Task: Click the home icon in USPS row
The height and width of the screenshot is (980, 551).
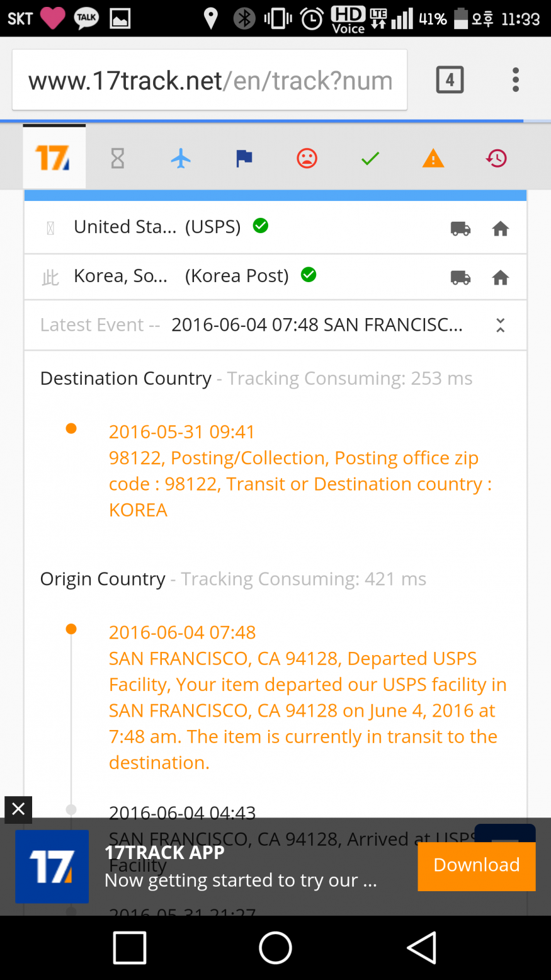Action: [501, 229]
